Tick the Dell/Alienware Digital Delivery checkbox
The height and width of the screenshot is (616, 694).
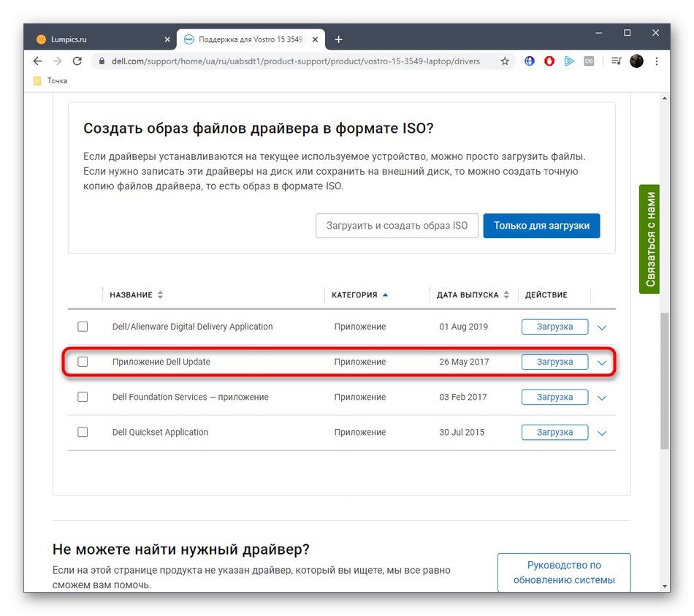83,327
